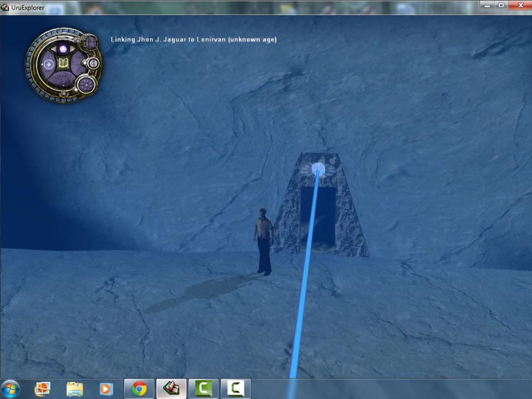Click the glowing orb above the doorway

pyautogui.click(x=318, y=168)
